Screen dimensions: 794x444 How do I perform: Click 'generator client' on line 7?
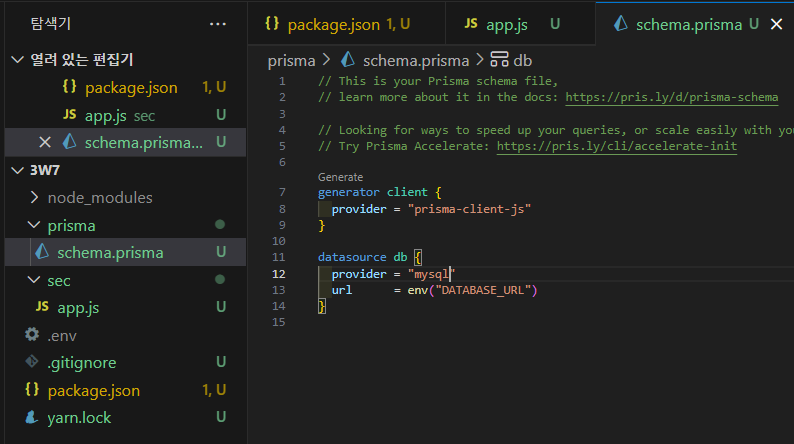coord(373,192)
